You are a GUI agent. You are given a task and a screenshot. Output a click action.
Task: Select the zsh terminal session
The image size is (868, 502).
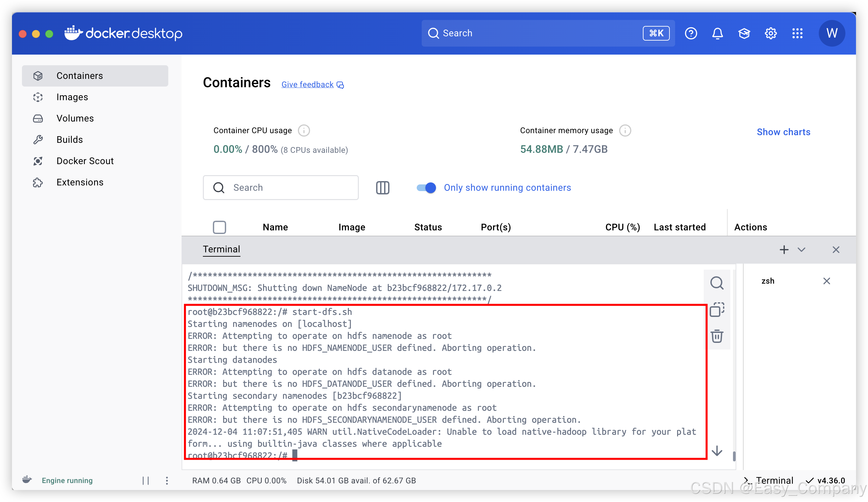pos(768,281)
